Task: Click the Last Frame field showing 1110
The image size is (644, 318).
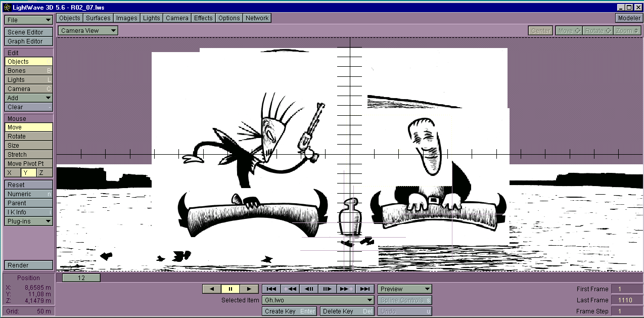Action: point(625,300)
